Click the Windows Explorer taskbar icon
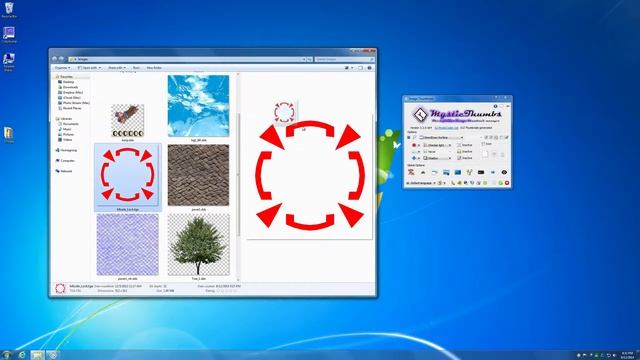The width and height of the screenshot is (640, 360). tap(37, 355)
